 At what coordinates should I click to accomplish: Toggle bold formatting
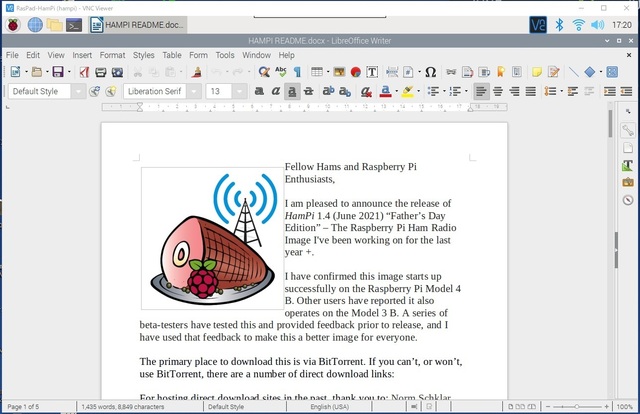point(259,91)
